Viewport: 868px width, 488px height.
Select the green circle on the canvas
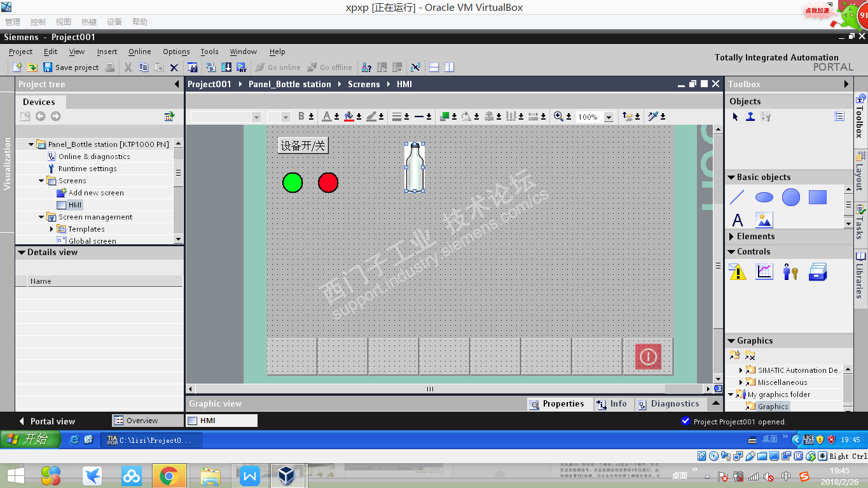click(x=293, y=183)
